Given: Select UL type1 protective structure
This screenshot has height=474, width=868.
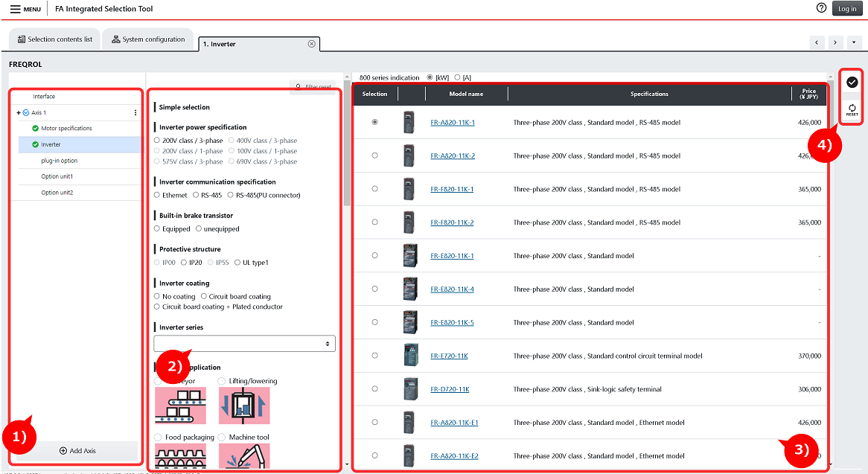Looking at the screenshot, I should coord(237,263).
